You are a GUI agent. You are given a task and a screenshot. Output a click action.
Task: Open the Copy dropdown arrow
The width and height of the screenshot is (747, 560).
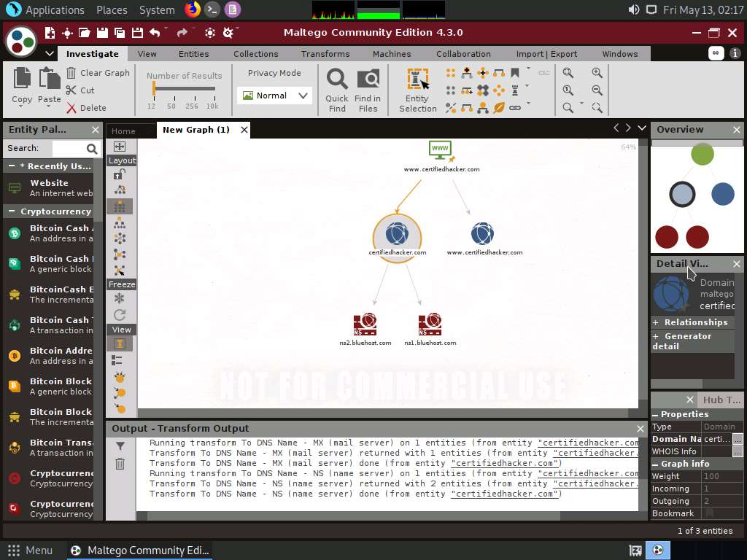[21, 106]
